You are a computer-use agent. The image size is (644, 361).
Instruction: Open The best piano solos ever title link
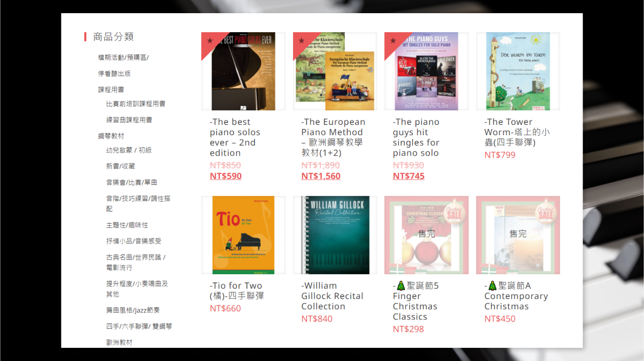click(235, 138)
